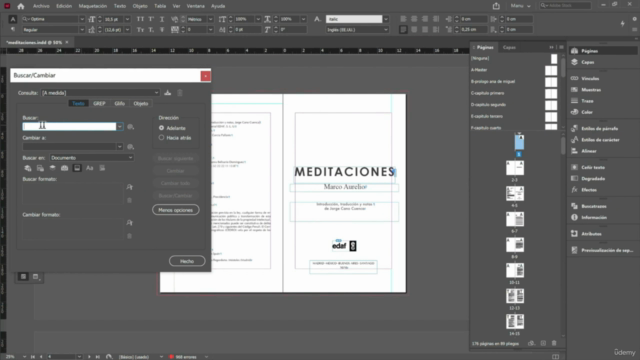Image resolution: width=640 pixels, height=360 pixels.
Task: Open Archivo menu
Action: pyautogui.click(x=41, y=6)
